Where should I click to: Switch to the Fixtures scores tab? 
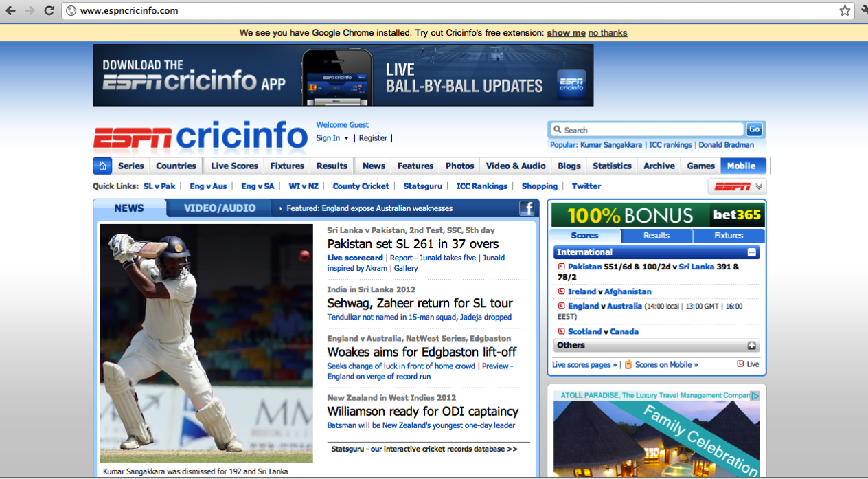(x=729, y=236)
